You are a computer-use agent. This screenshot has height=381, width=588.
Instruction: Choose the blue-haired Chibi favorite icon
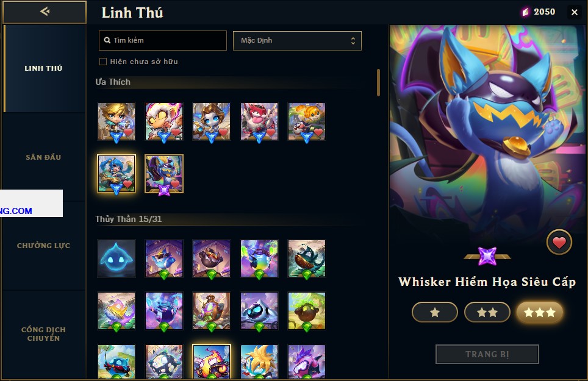tap(117, 174)
